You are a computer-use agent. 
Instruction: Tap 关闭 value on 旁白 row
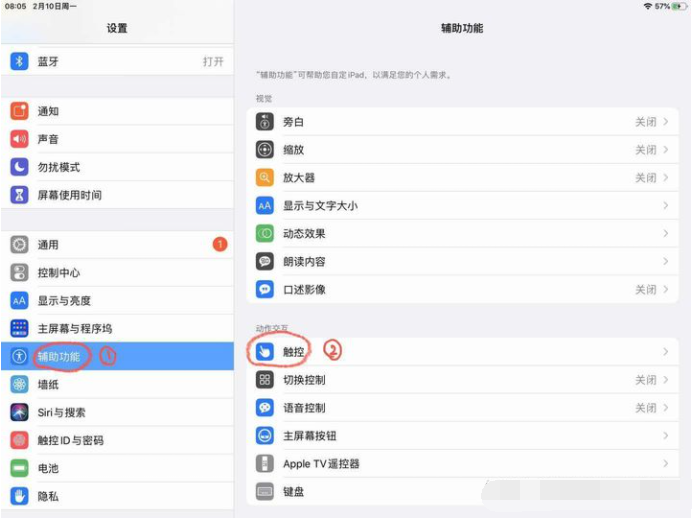[x=646, y=122]
